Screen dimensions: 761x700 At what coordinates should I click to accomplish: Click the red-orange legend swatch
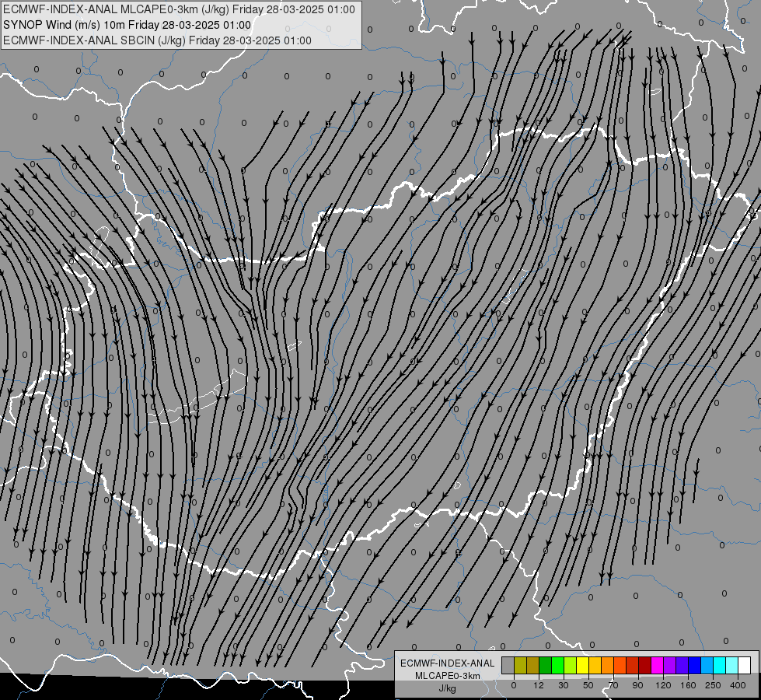coord(620,665)
